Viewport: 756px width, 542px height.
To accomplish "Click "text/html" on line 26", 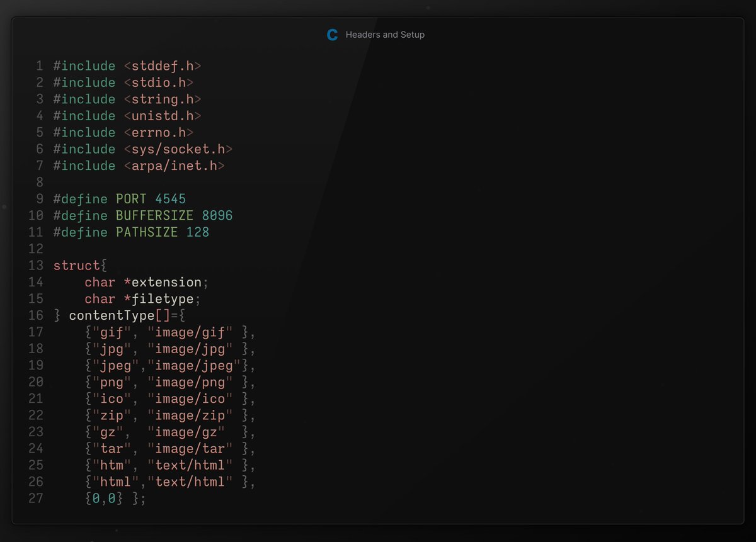I will [x=190, y=482].
